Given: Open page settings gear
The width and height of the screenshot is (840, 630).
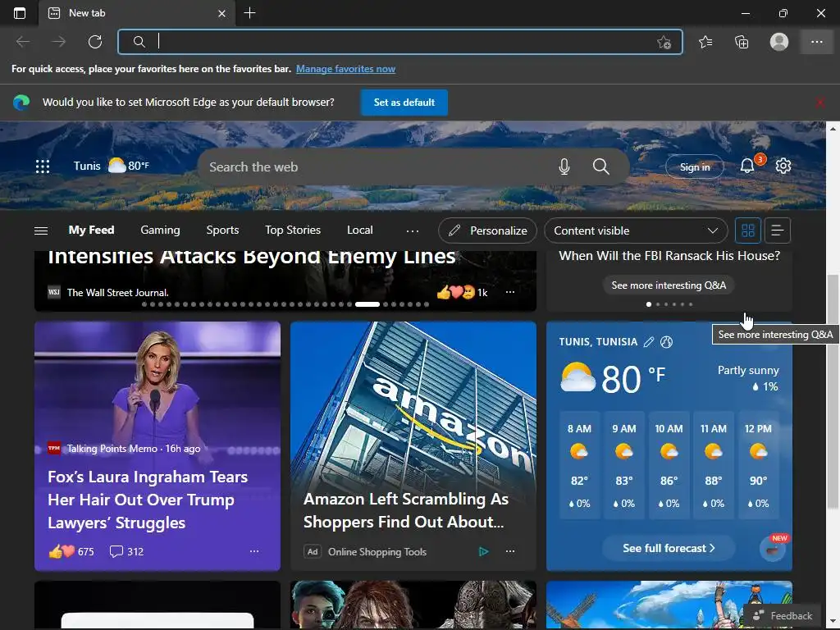Looking at the screenshot, I should pos(783,166).
